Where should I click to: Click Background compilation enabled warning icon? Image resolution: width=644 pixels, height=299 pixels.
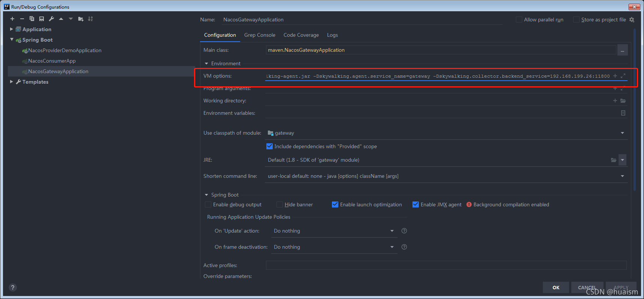point(469,204)
